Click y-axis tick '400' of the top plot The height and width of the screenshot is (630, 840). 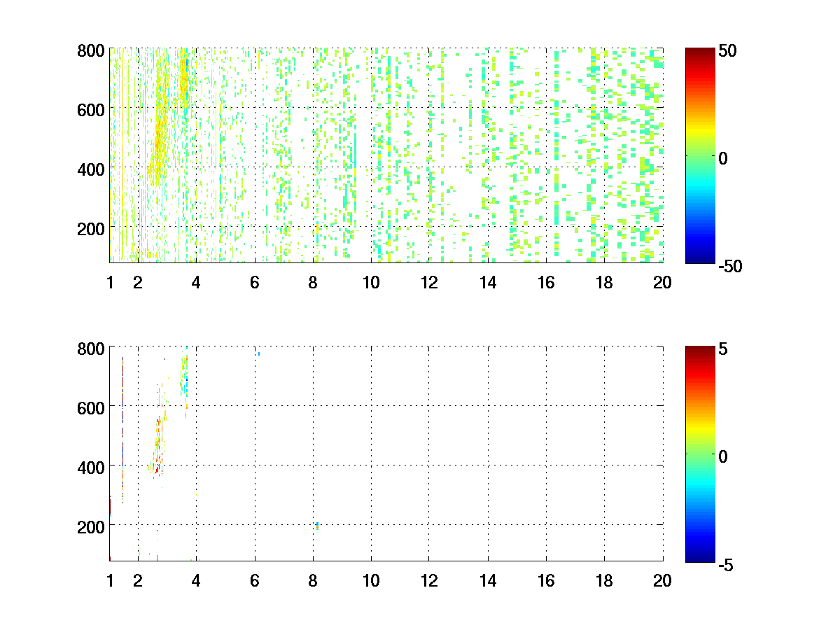pos(91,169)
